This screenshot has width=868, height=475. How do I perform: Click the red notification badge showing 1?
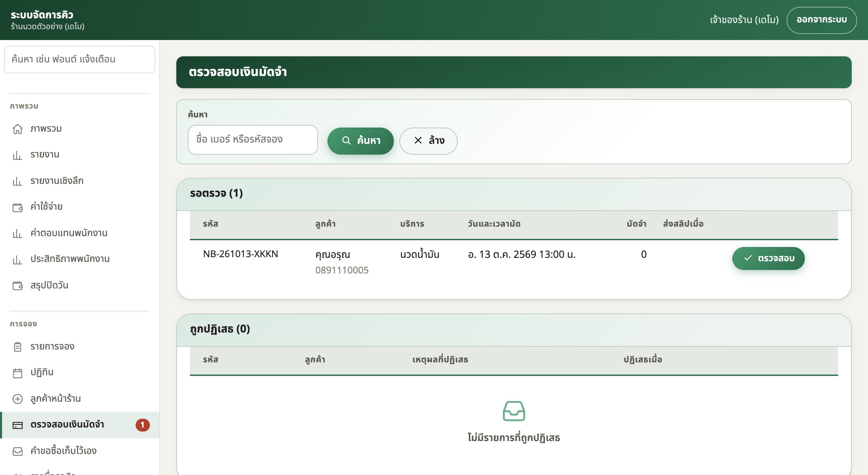143,425
